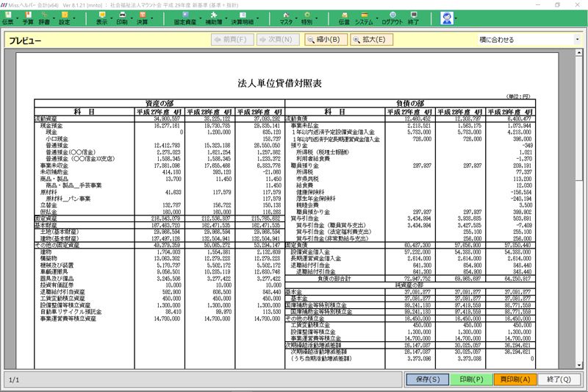This screenshot has height=392, width=588.
Task: Expand the dropdown arrow beside the user avatar
Action: (x=456, y=18)
